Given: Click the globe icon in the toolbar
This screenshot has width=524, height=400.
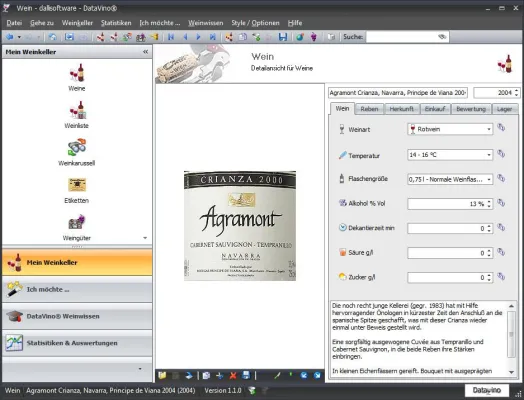Looking at the screenshot, I should click(x=300, y=37).
